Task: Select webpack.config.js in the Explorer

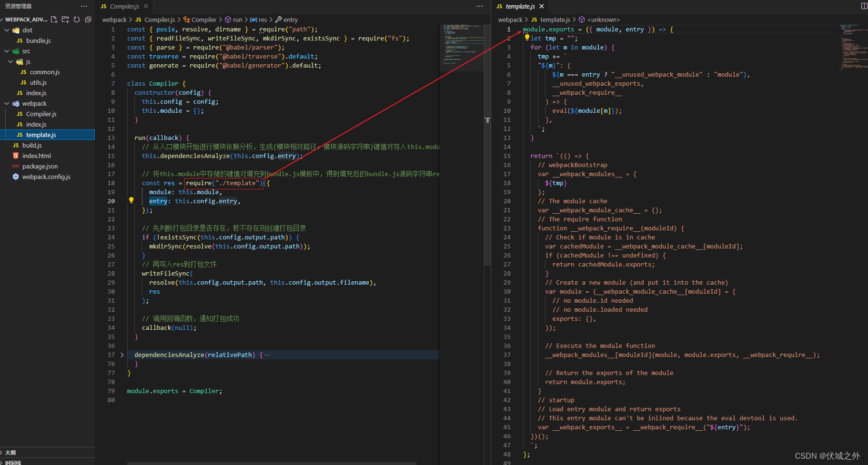Action: pos(44,177)
